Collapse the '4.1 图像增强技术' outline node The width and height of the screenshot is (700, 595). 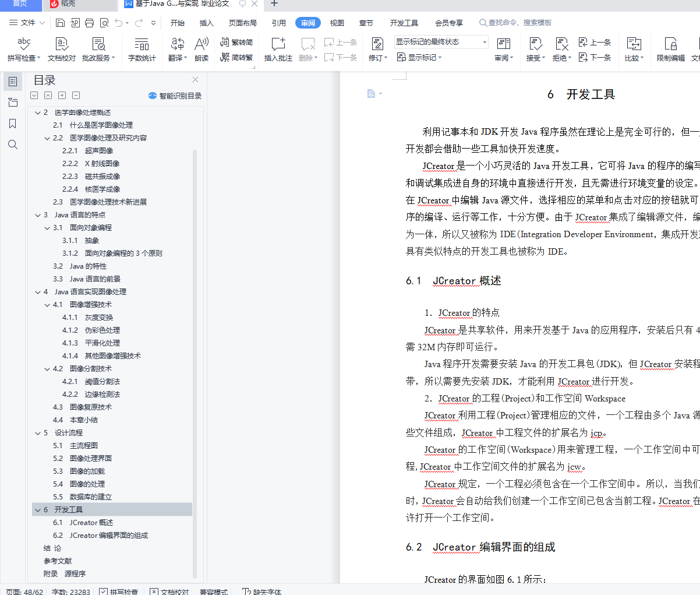pos(47,305)
